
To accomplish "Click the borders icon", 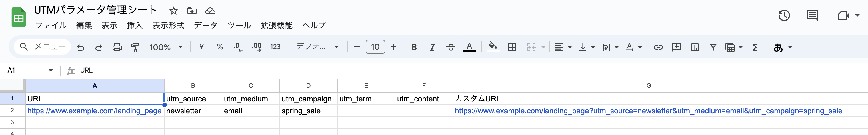I will [512, 47].
